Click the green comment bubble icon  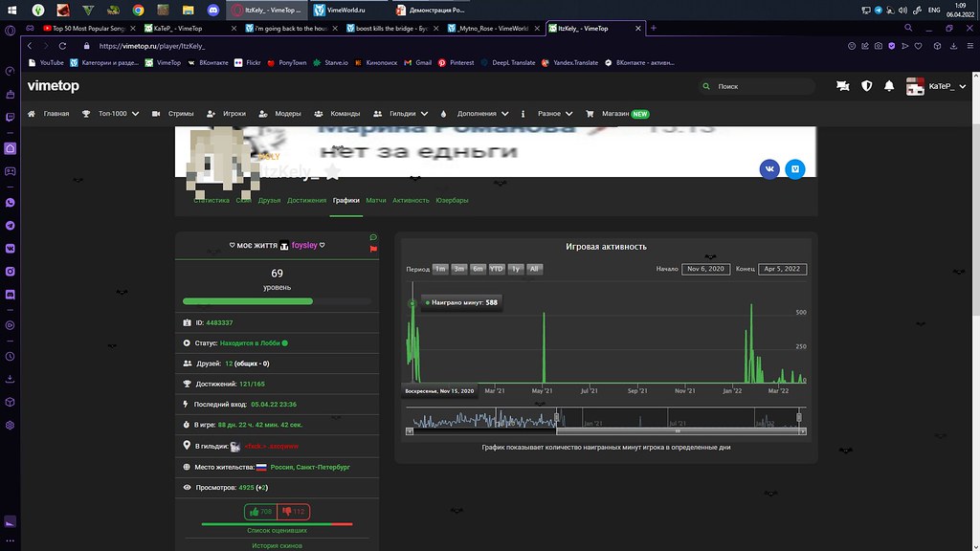[x=373, y=237]
